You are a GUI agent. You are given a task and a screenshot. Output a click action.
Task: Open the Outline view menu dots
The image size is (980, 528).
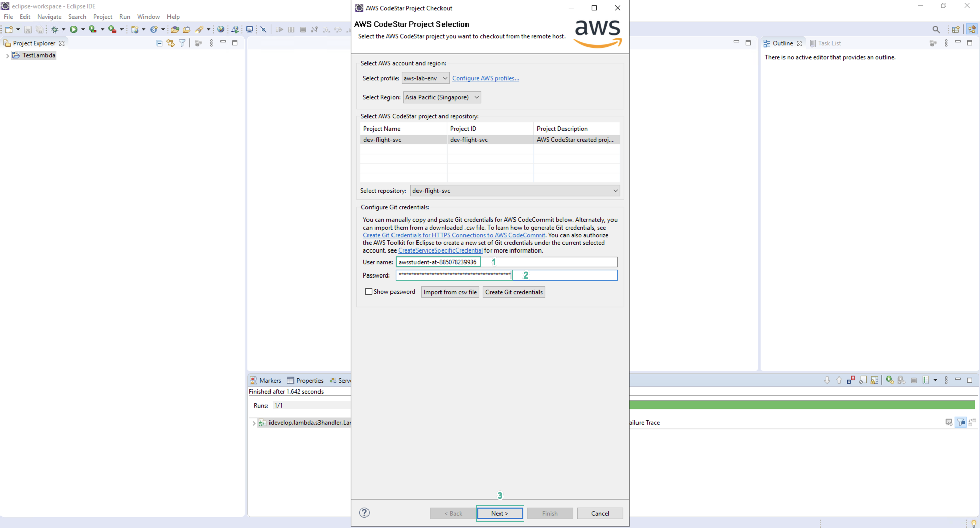[x=946, y=43]
